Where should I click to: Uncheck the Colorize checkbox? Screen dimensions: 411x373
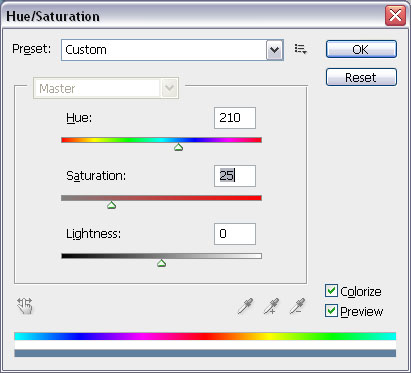(331, 291)
